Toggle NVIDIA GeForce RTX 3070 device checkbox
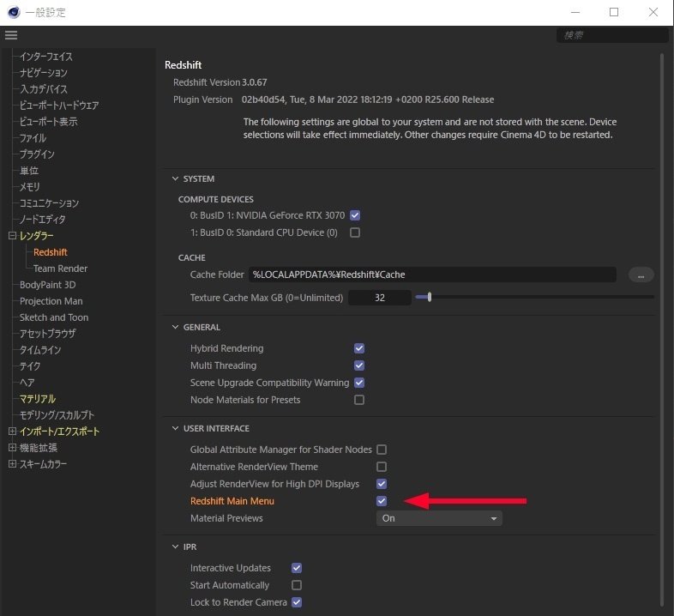Screen dimensions: 674x616 355,215
